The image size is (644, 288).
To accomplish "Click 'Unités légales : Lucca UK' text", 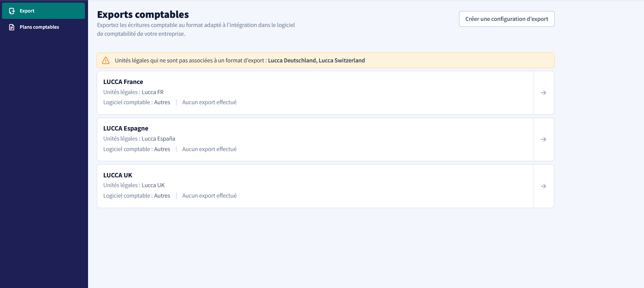I will 134,185.
